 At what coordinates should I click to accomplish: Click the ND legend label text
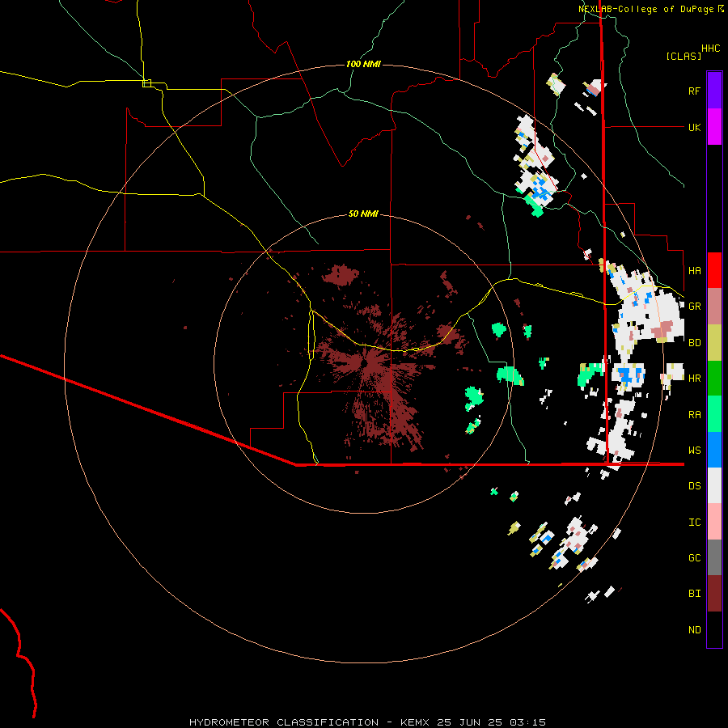click(x=694, y=629)
